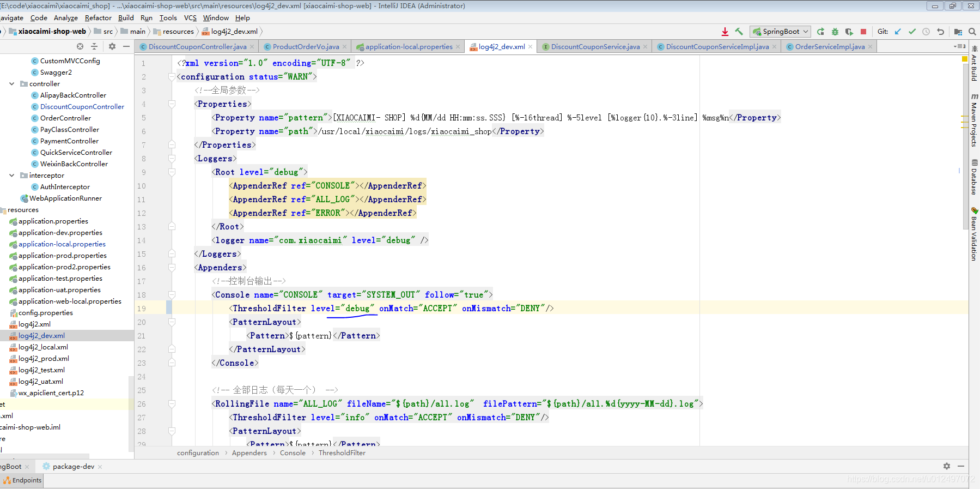
Task: Fold the Console element at line 18
Action: (x=172, y=295)
